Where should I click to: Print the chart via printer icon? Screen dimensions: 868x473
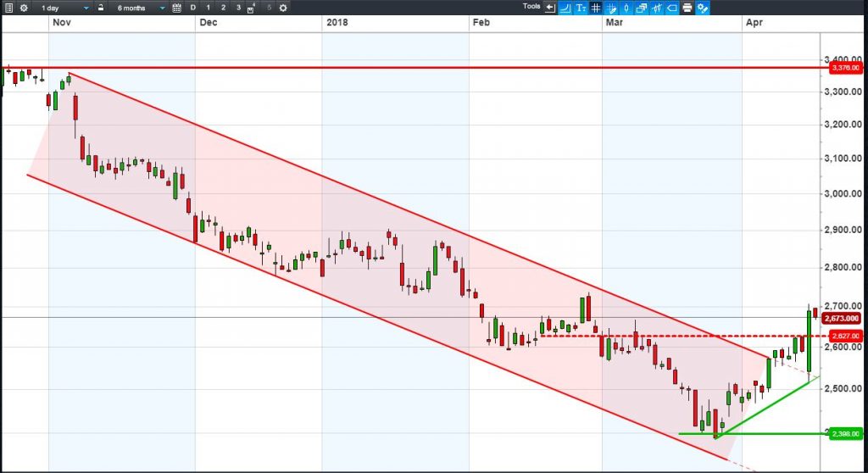(687, 8)
